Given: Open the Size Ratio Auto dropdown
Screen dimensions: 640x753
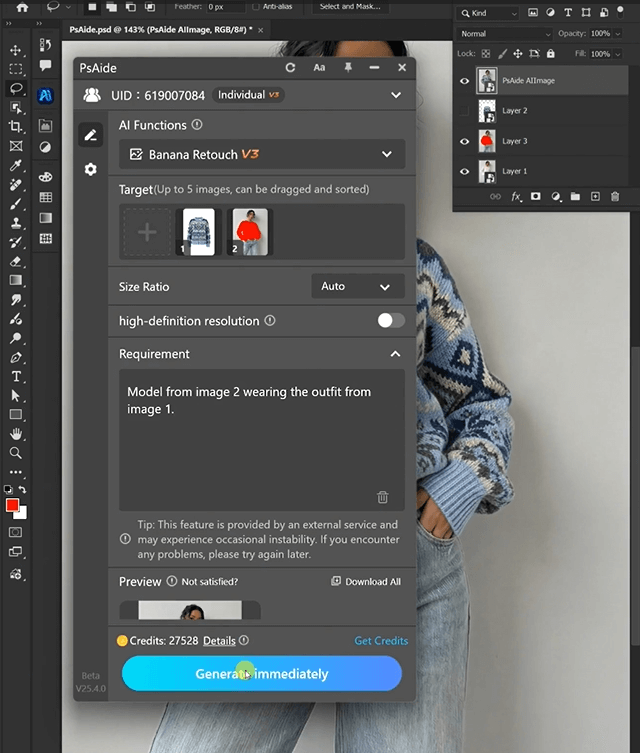Looking at the screenshot, I should pos(358,286).
